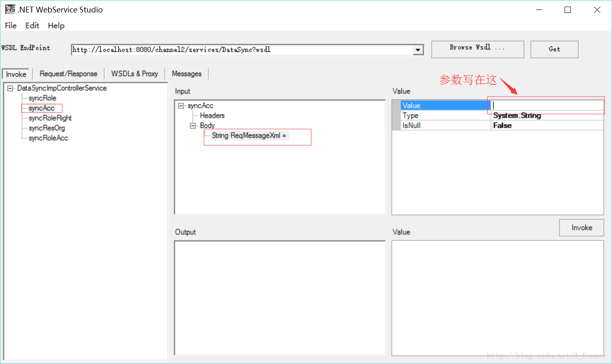Click the Value property text input
This screenshot has width=612, height=364.
pos(547,106)
